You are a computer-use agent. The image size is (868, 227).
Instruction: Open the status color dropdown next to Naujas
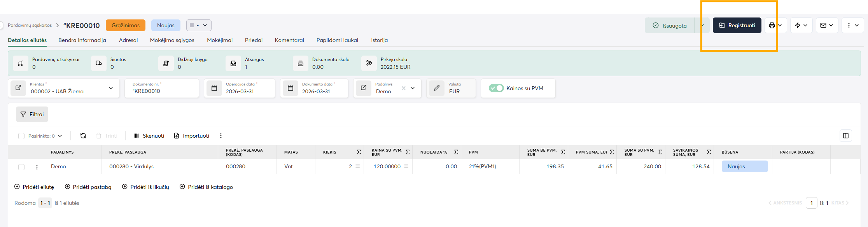tap(199, 25)
